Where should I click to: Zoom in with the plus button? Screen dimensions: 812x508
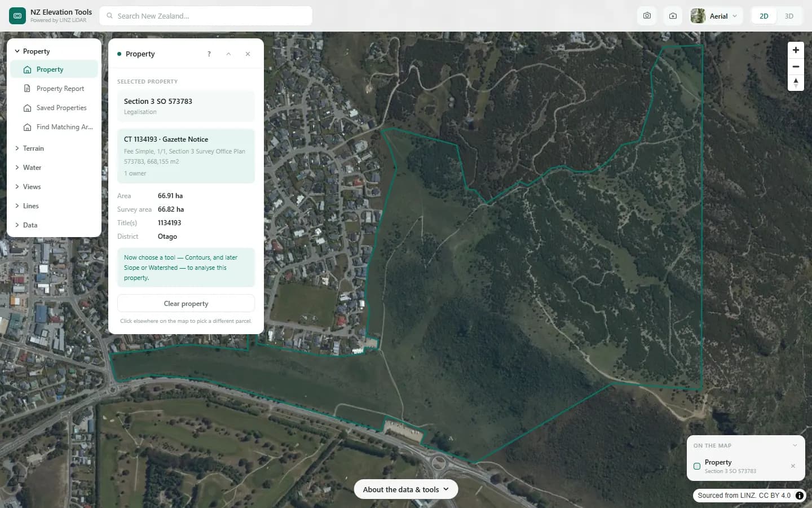(x=796, y=50)
